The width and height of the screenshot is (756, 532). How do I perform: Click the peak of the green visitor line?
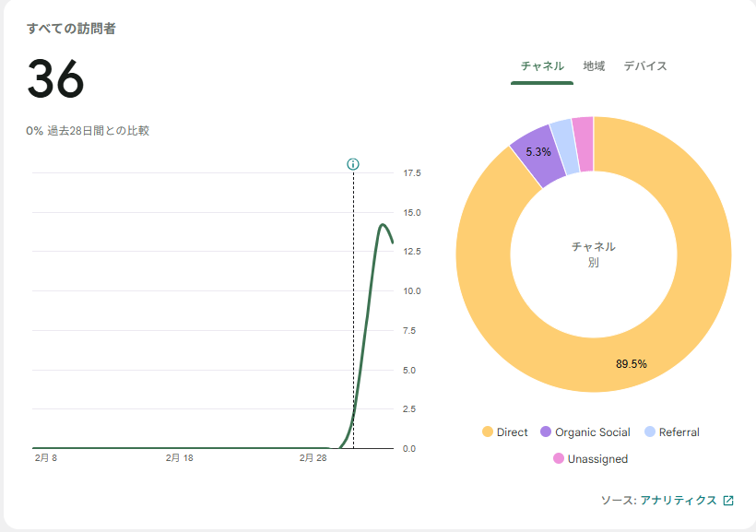[383, 224]
